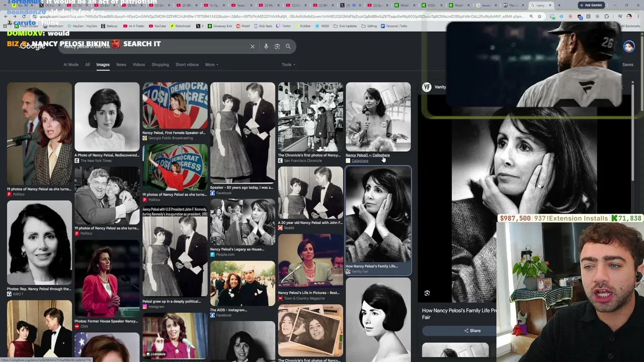
Task: Open preview title 'How Nancy Pelosi's Family Life'
Action: (x=459, y=314)
